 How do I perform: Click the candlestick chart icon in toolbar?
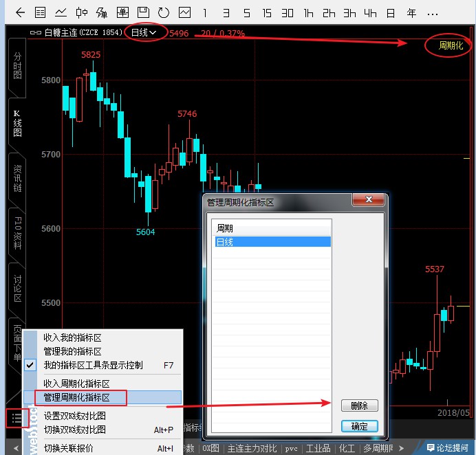click(81, 12)
